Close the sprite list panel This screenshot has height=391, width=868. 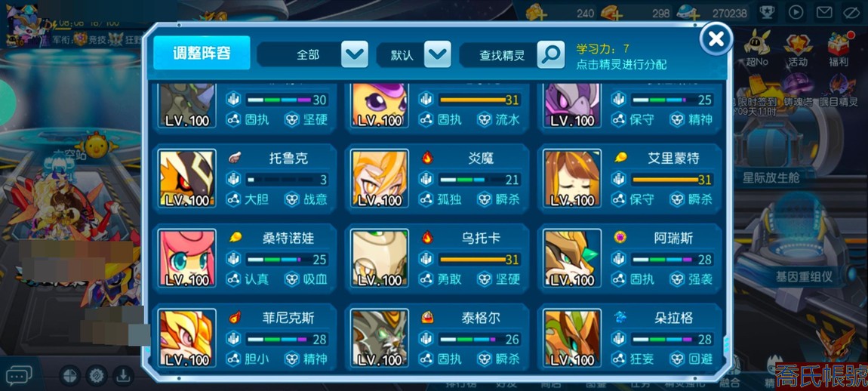[716, 38]
